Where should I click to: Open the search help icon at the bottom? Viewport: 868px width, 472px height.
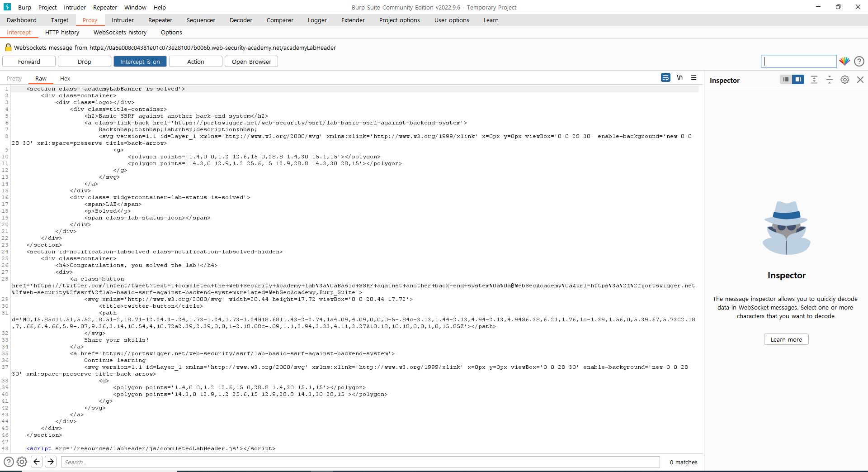(9, 462)
